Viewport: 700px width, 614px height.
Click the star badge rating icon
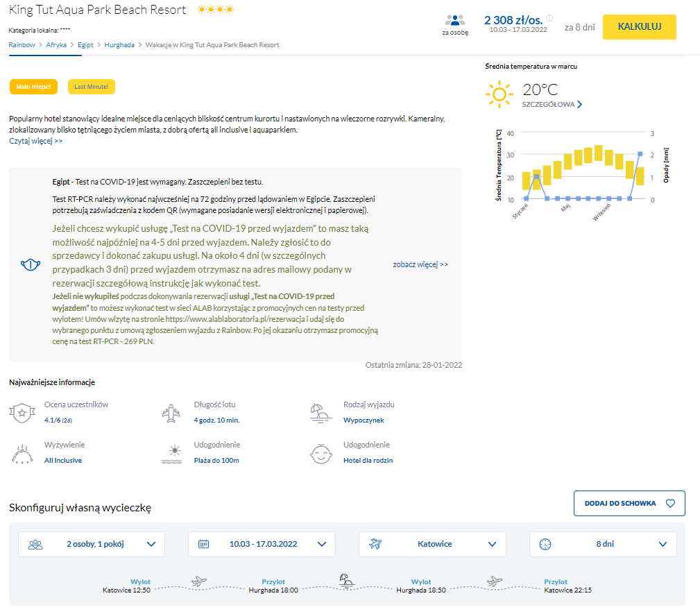click(22, 413)
